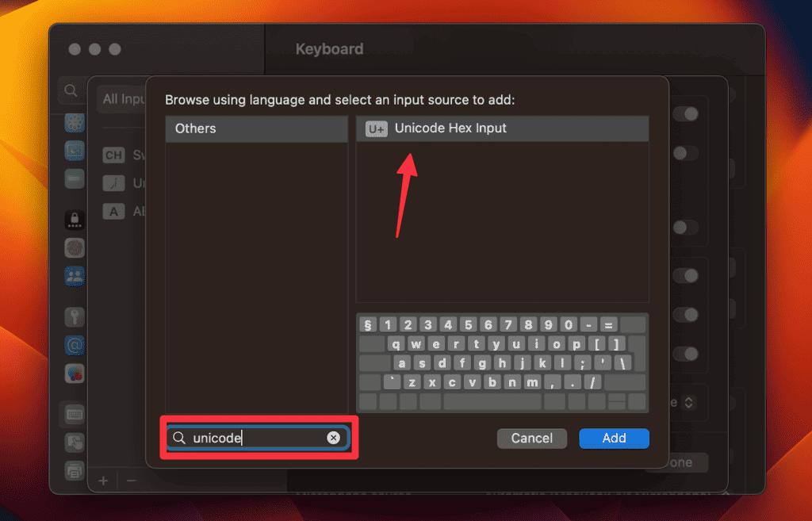Open Keyboard settings in the sidebar
812x521 pixels.
point(74,414)
